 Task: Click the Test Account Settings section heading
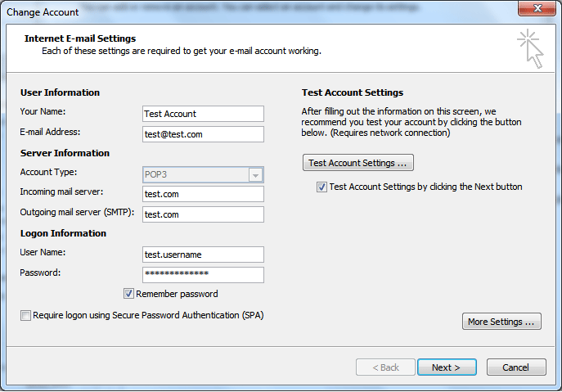click(353, 92)
